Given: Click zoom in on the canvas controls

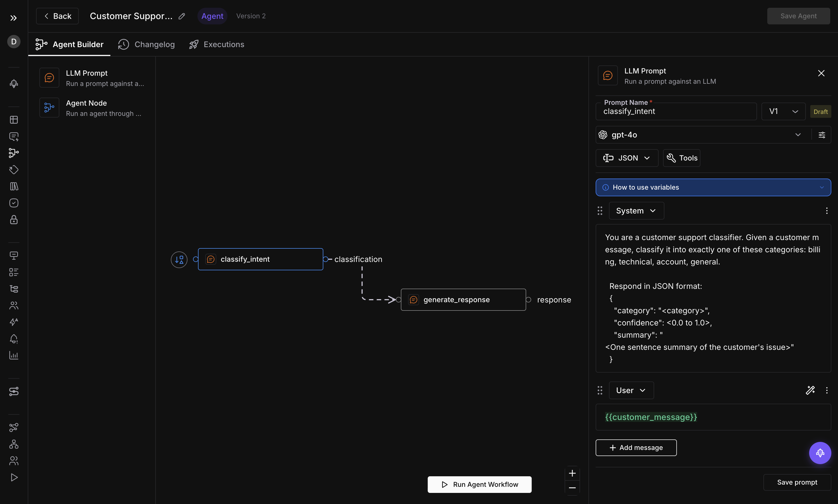Looking at the screenshot, I should pyautogui.click(x=572, y=473).
